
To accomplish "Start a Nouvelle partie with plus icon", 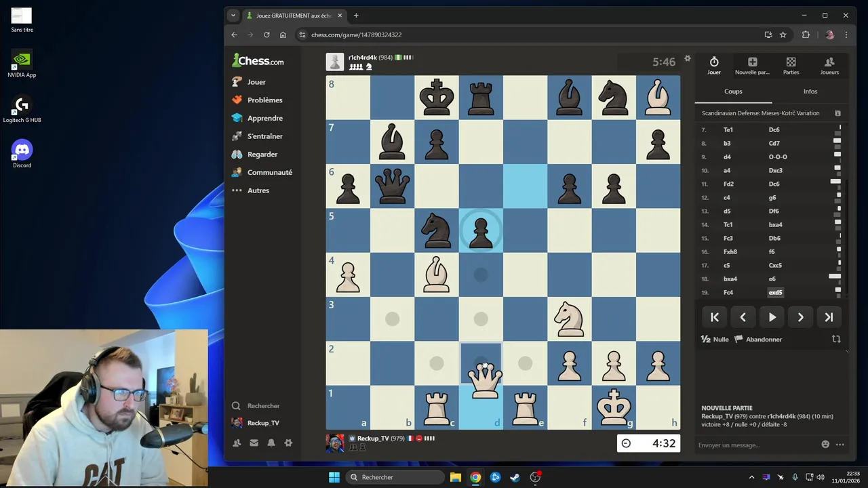I will coord(752,66).
